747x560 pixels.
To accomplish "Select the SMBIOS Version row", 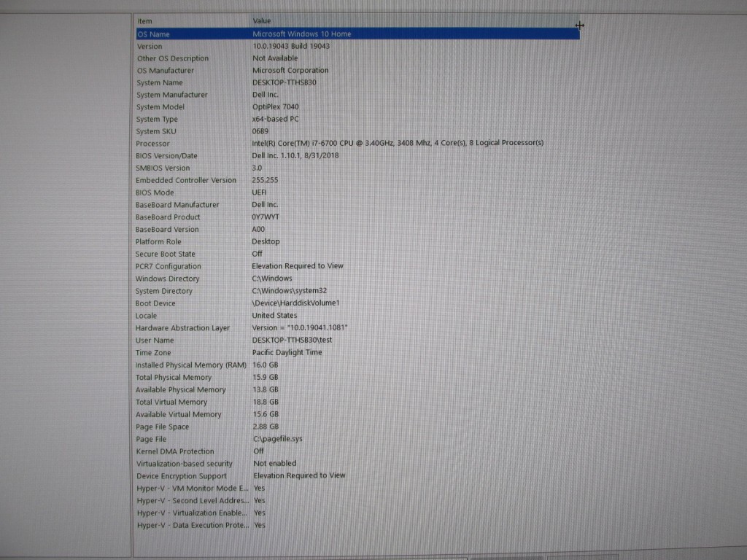I will 357,168.
